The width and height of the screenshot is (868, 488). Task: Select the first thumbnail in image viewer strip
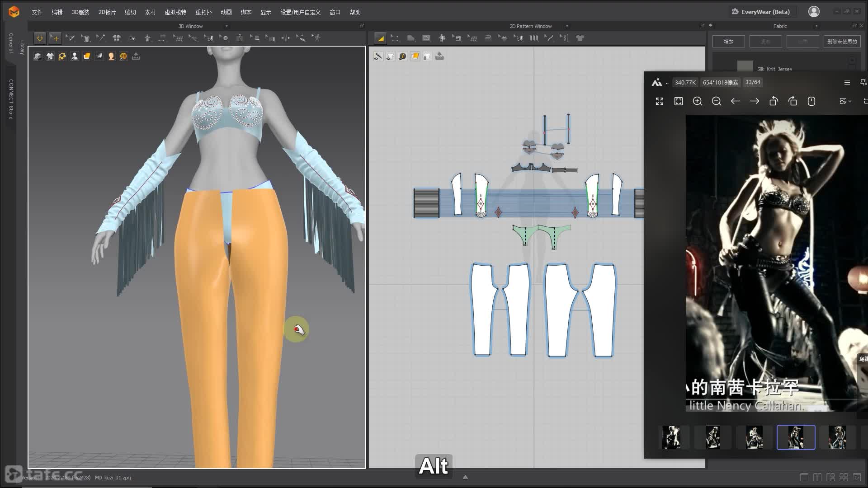click(x=671, y=437)
